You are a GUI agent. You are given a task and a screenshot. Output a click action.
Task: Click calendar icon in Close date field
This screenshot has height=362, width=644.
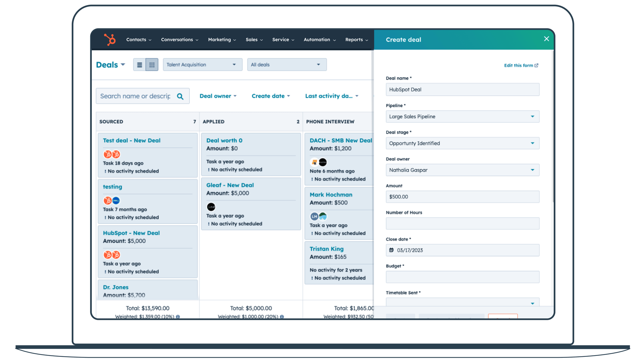(391, 250)
